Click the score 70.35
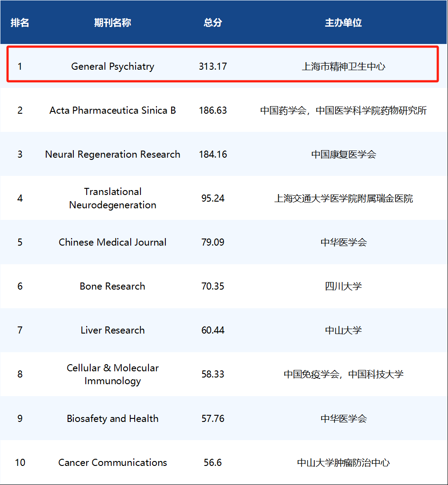Viewport: 448px width, 485px height. click(213, 286)
